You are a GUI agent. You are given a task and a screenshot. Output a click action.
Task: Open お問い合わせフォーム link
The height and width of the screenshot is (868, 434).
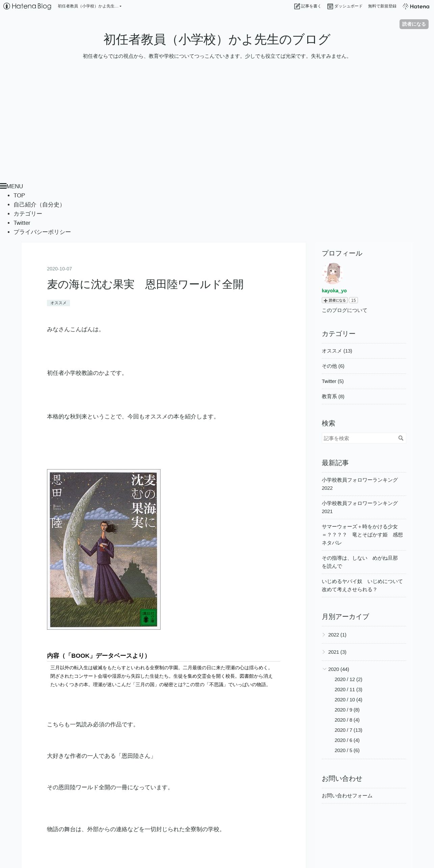pos(347,796)
